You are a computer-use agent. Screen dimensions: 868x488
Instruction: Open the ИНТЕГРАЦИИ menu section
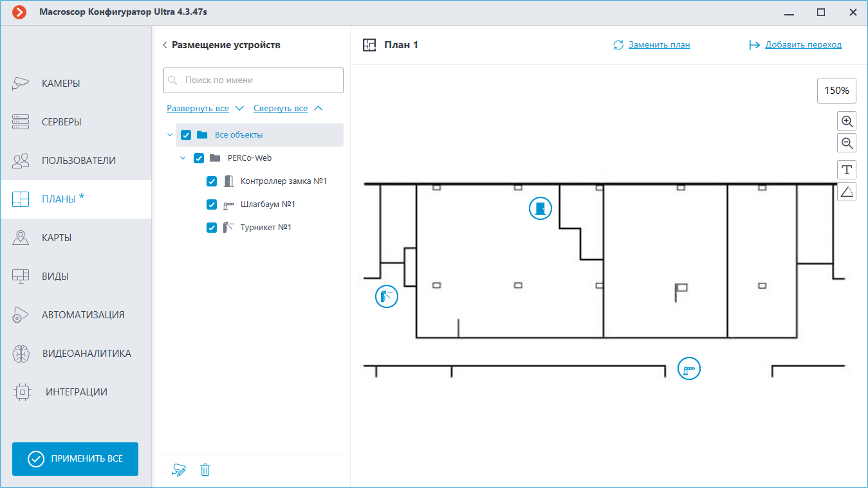pos(76,392)
